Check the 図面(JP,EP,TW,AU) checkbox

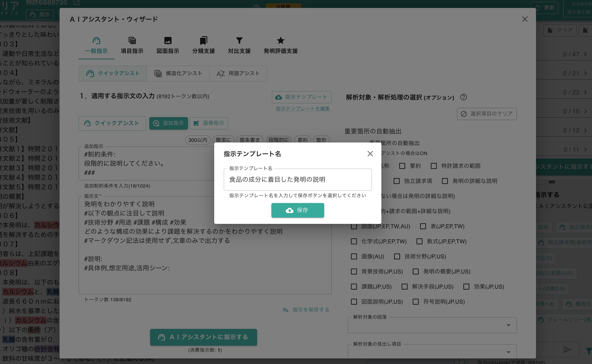point(354,226)
